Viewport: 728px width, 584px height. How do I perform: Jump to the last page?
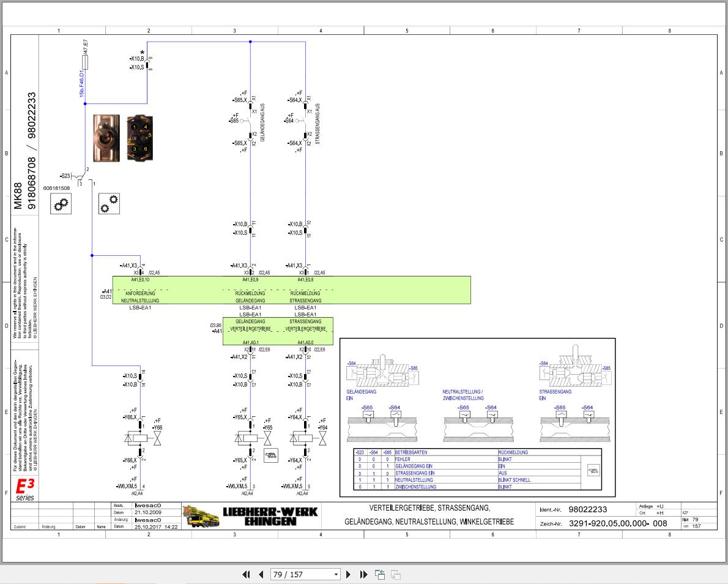pyautogui.click(x=363, y=575)
